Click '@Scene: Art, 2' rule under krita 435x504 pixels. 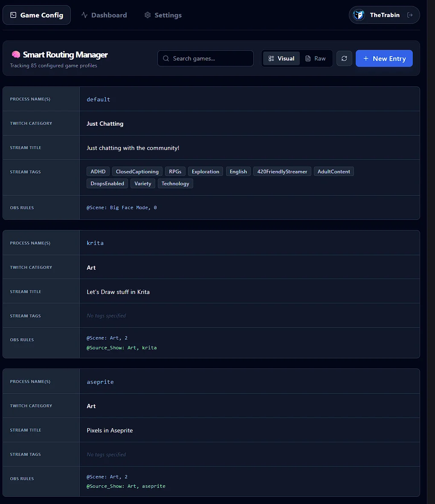[x=107, y=338]
